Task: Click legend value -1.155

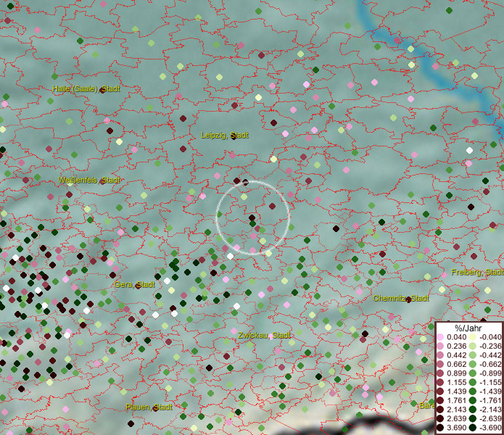Action: pos(490,382)
